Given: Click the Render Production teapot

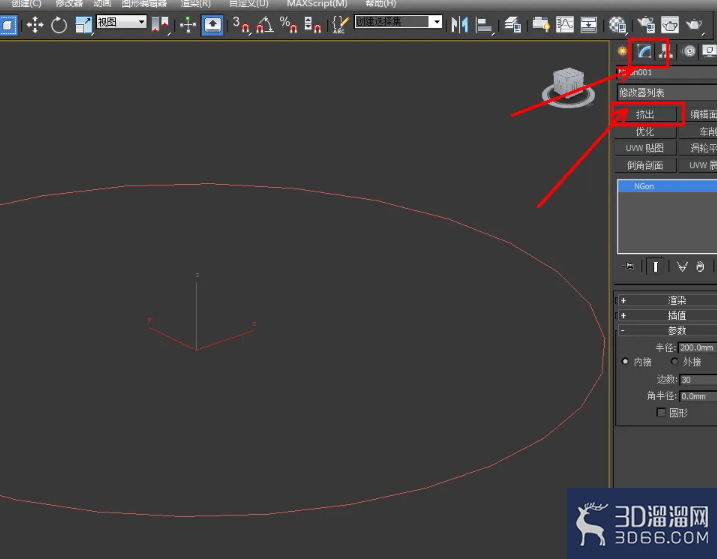Looking at the screenshot, I should pos(694,25).
